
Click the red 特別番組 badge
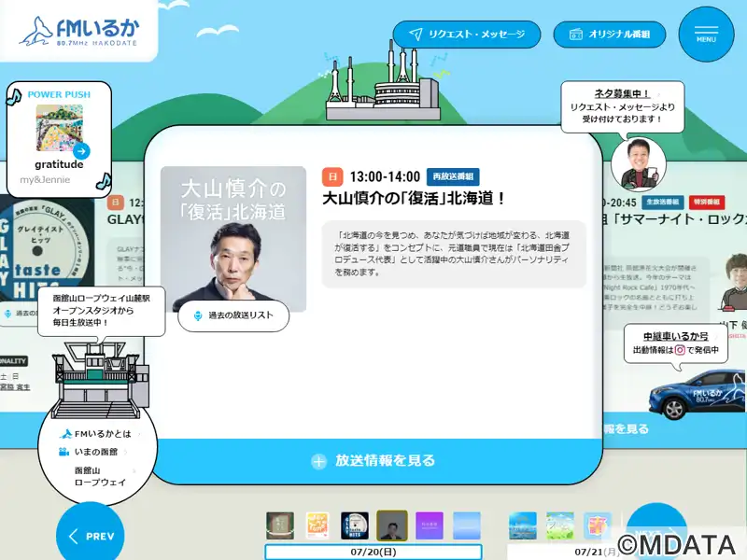pos(707,202)
